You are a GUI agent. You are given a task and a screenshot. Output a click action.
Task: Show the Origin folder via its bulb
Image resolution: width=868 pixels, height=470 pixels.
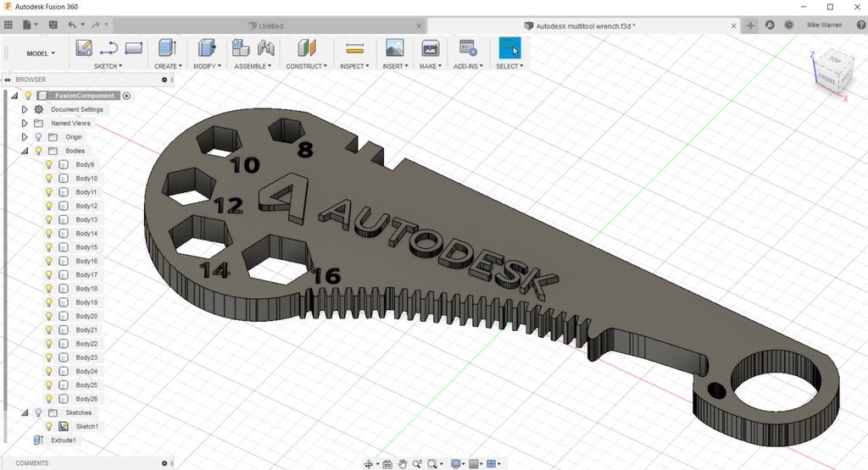pos(38,136)
